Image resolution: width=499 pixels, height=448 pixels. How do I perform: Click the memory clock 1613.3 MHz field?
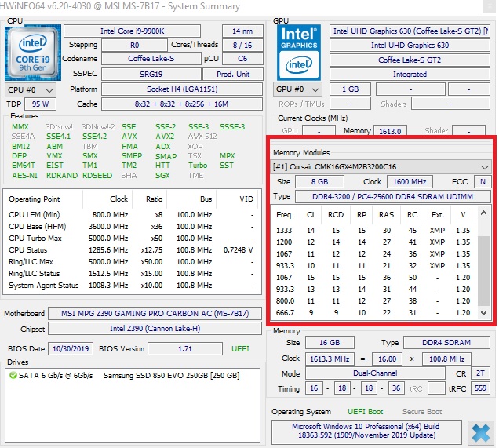[x=330, y=359]
